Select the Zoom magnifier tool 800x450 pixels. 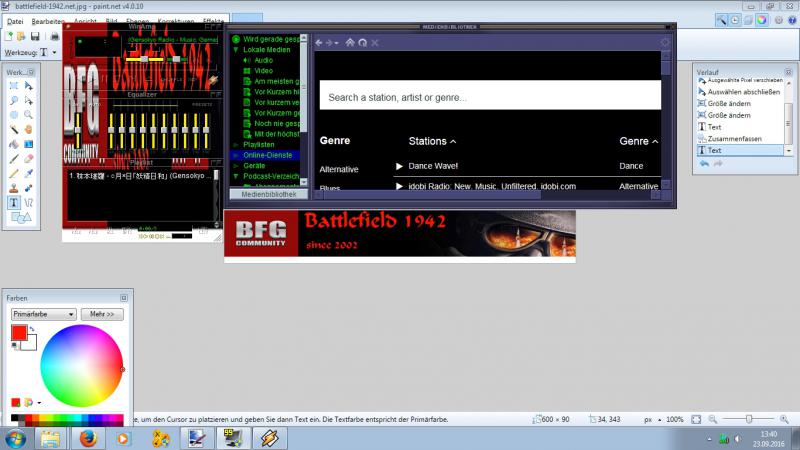(29, 115)
